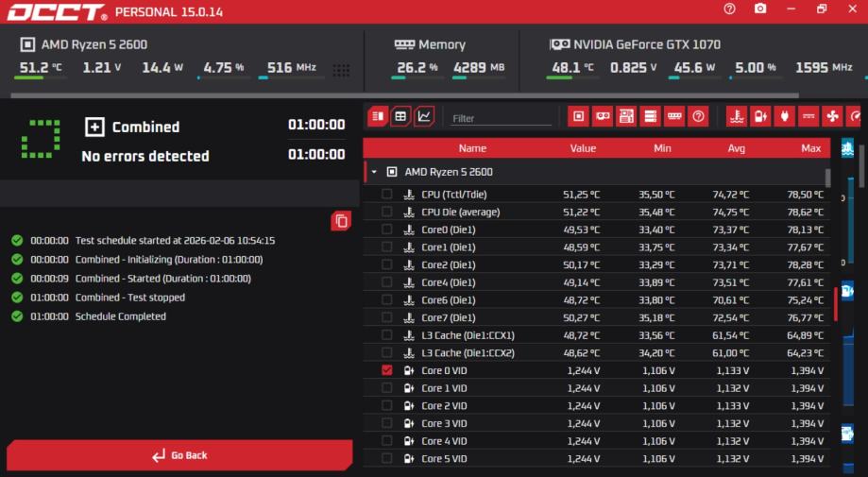Viewport: 868px width, 477px height.
Task: Click the Core6 (Die1) row name
Action: tap(449, 300)
